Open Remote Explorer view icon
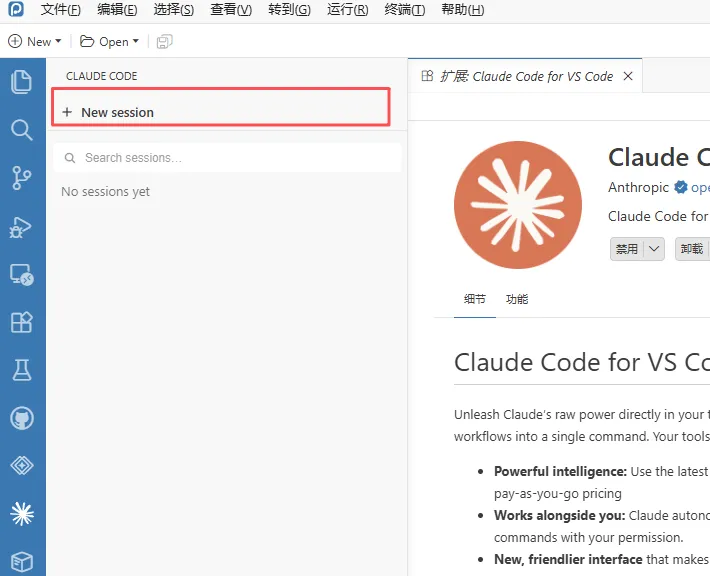 tap(21, 275)
